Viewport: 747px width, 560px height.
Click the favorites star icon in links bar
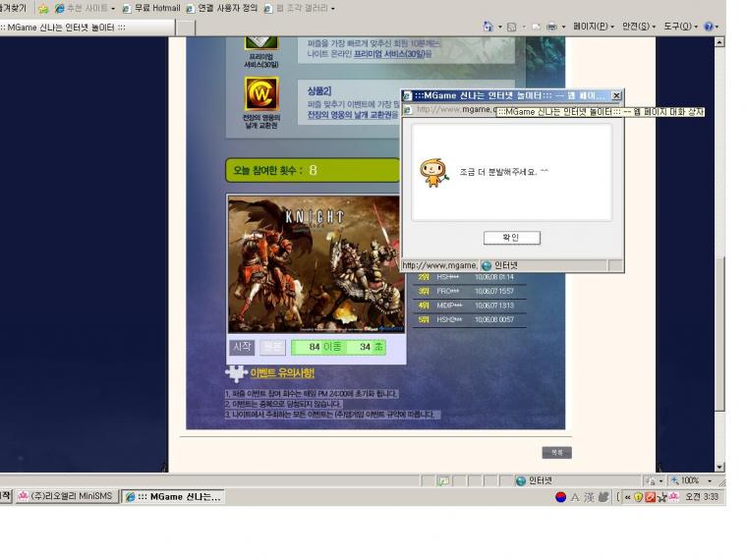point(43,9)
